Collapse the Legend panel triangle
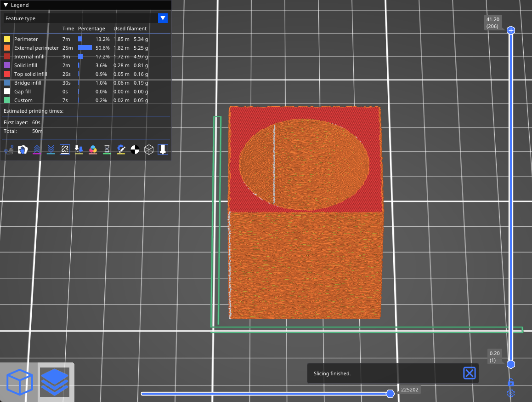532x402 pixels. [x=6, y=5]
